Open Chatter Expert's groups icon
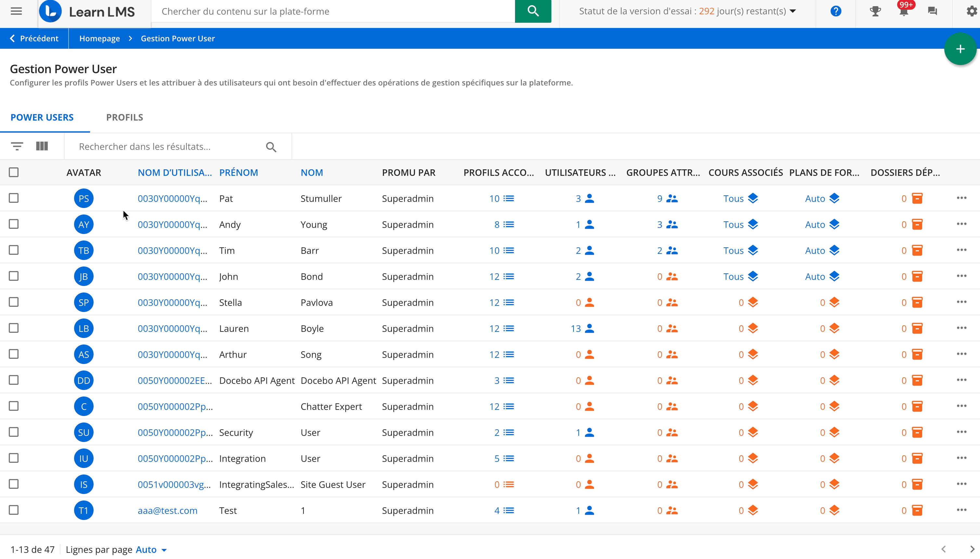980x559 pixels. [672, 407]
